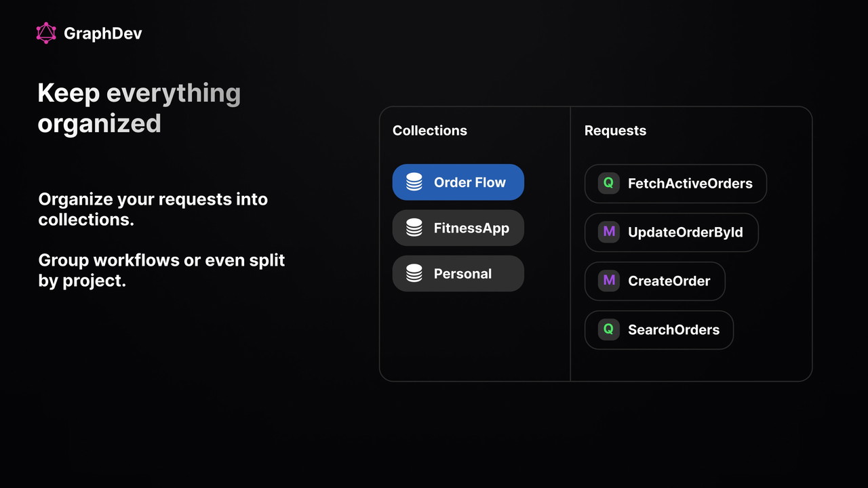This screenshot has height=488, width=868.
Task: Click the Requests panel heading
Action: tap(615, 131)
